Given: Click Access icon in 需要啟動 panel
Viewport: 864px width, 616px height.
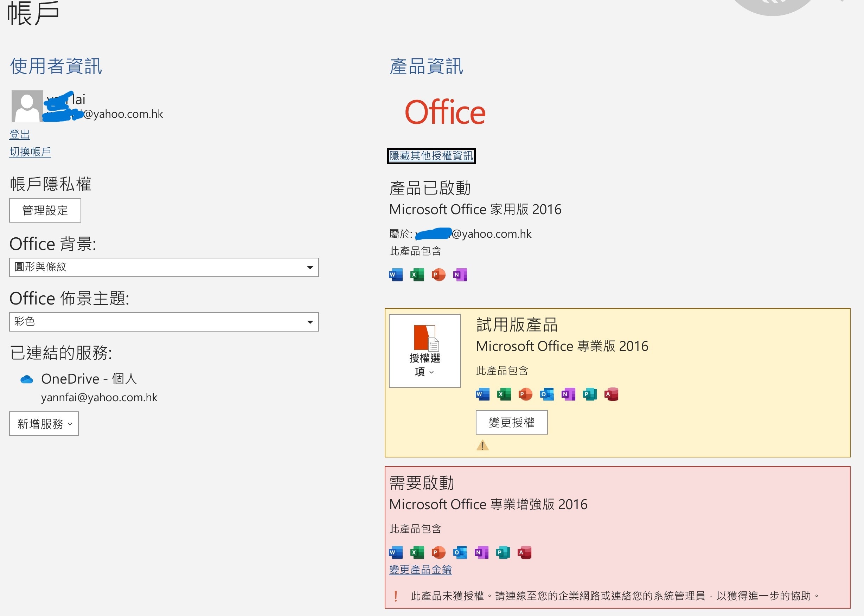Looking at the screenshot, I should pyautogui.click(x=525, y=553).
